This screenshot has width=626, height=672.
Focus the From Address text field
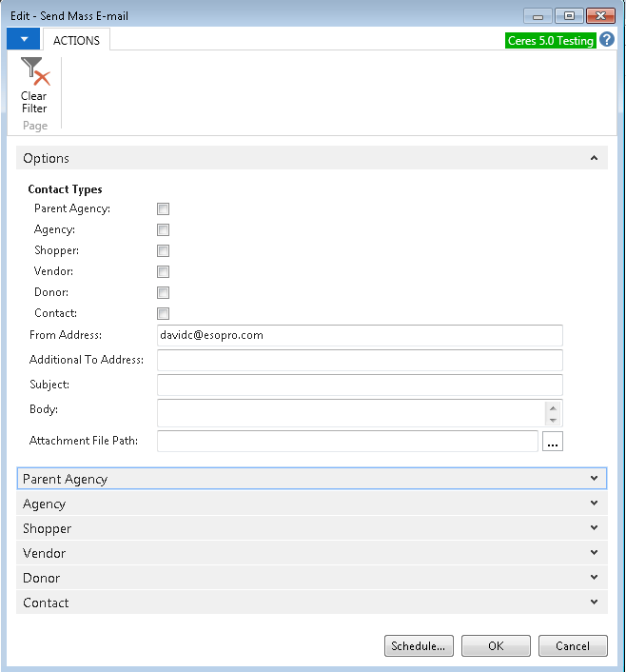[x=360, y=336]
